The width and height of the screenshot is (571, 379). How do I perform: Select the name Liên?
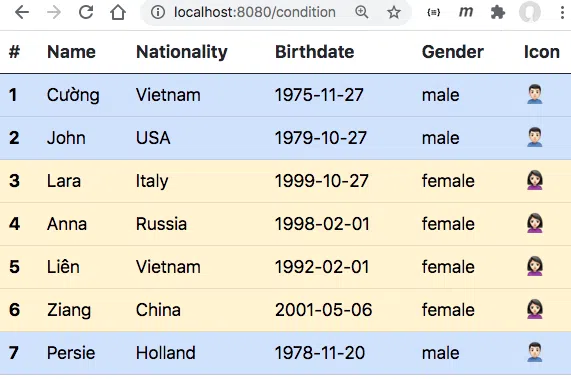(63, 266)
